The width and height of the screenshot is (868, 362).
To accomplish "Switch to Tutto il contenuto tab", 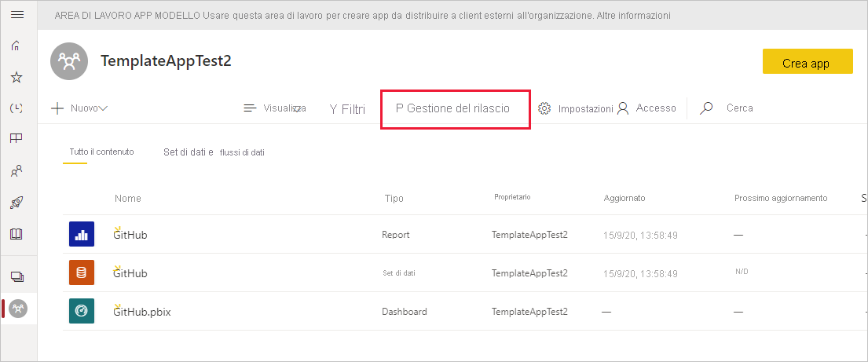I will pyautogui.click(x=101, y=152).
